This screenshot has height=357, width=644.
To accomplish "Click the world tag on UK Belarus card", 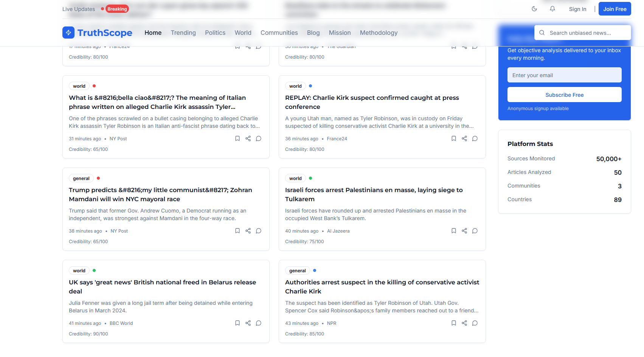I will (79, 270).
